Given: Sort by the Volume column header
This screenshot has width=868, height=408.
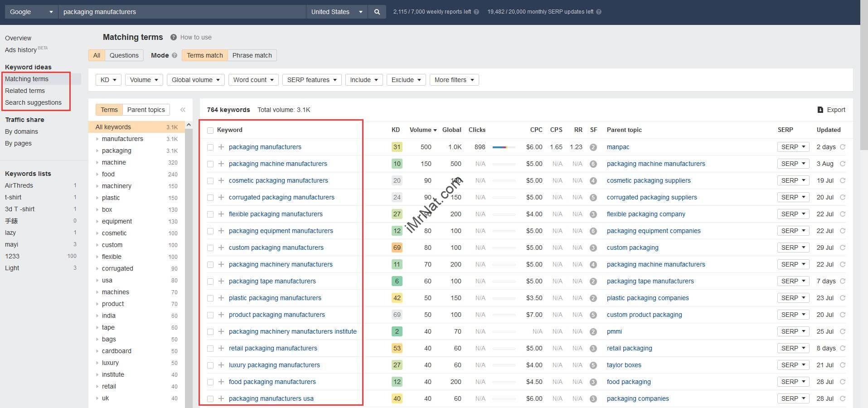Looking at the screenshot, I should click(x=423, y=130).
